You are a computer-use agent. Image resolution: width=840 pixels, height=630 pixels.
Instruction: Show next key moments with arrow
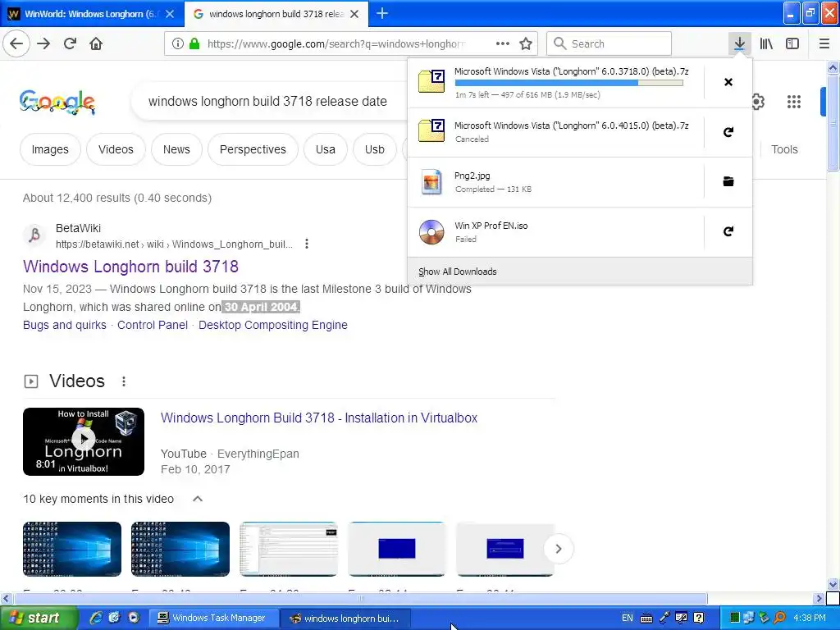(558, 549)
